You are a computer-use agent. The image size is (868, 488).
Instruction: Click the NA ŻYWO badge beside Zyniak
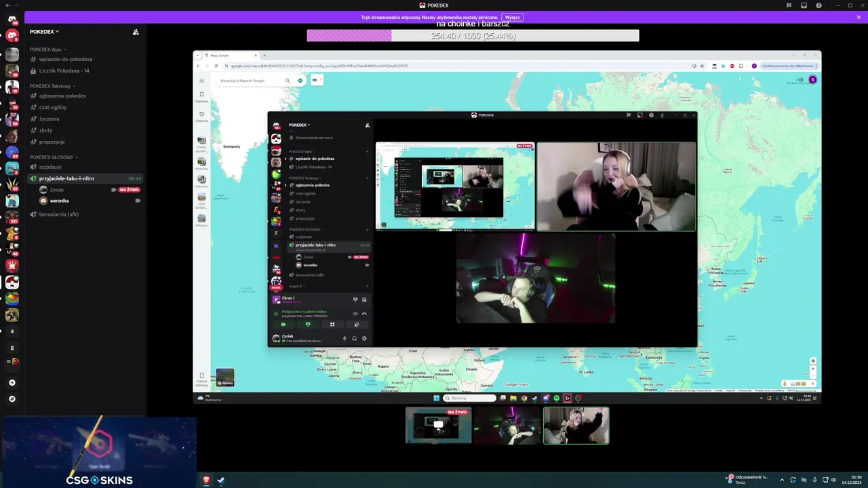click(129, 190)
